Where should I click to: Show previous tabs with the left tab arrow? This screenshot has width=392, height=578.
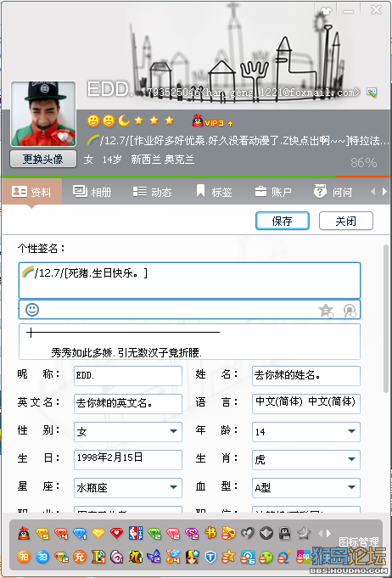(x=372, y=192)
